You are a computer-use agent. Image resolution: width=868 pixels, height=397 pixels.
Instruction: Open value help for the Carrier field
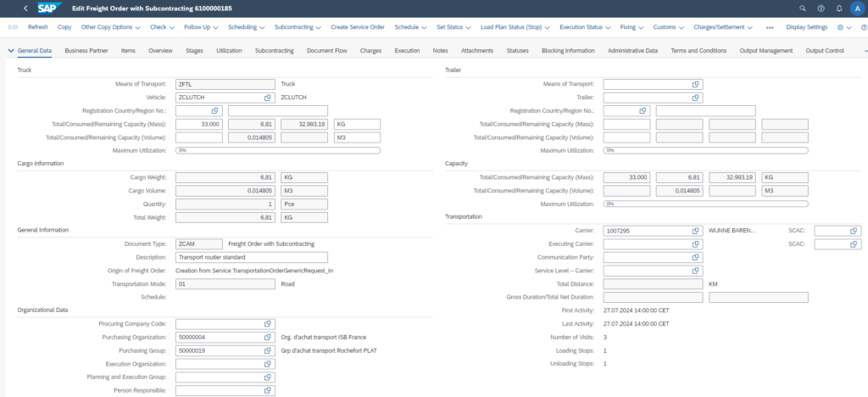pos(696,231)
